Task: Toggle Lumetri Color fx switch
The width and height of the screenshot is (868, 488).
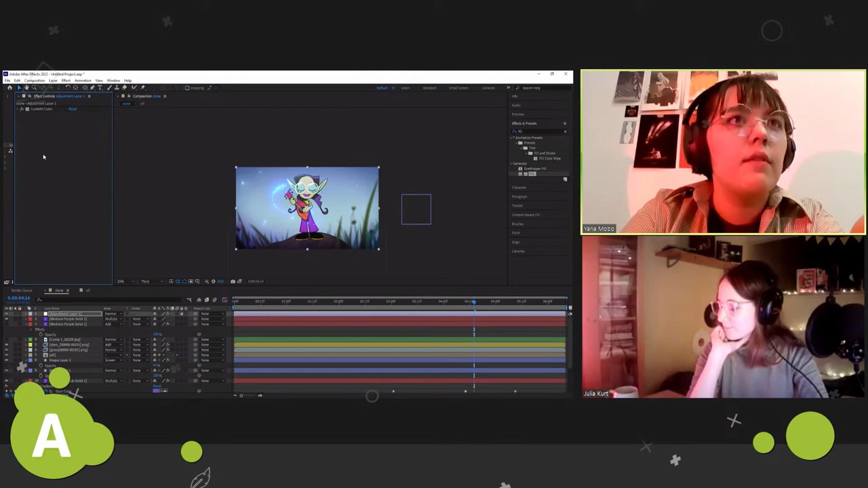Action: coord(22,109)
